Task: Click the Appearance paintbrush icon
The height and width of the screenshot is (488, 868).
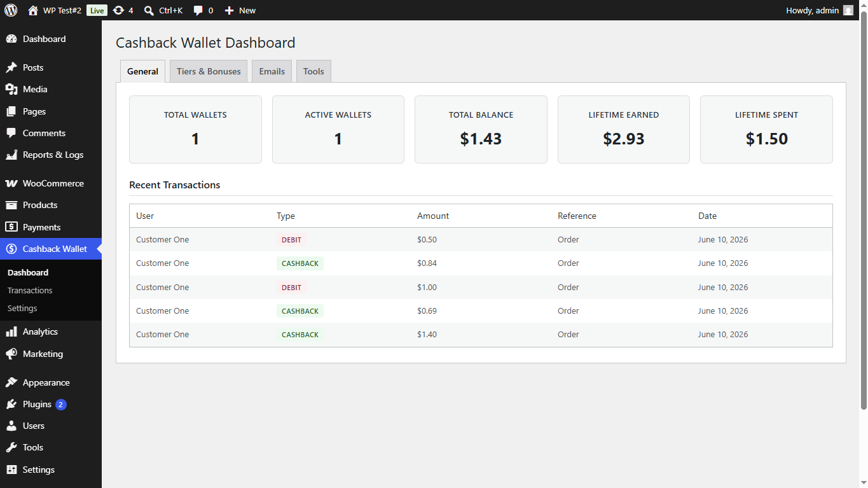Action: (11, 382)
